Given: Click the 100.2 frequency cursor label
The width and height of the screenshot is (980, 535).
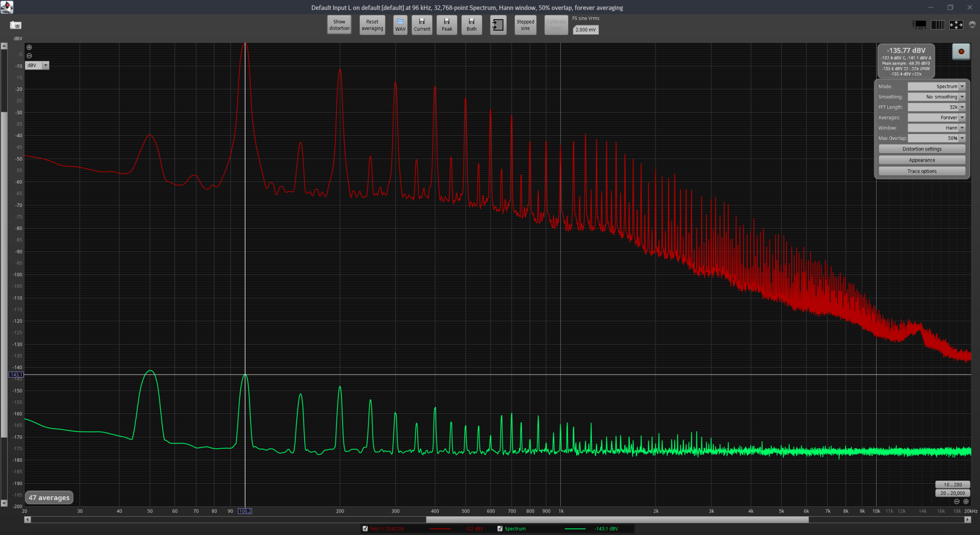Looking at the screenshot, I should coord(245,511).
